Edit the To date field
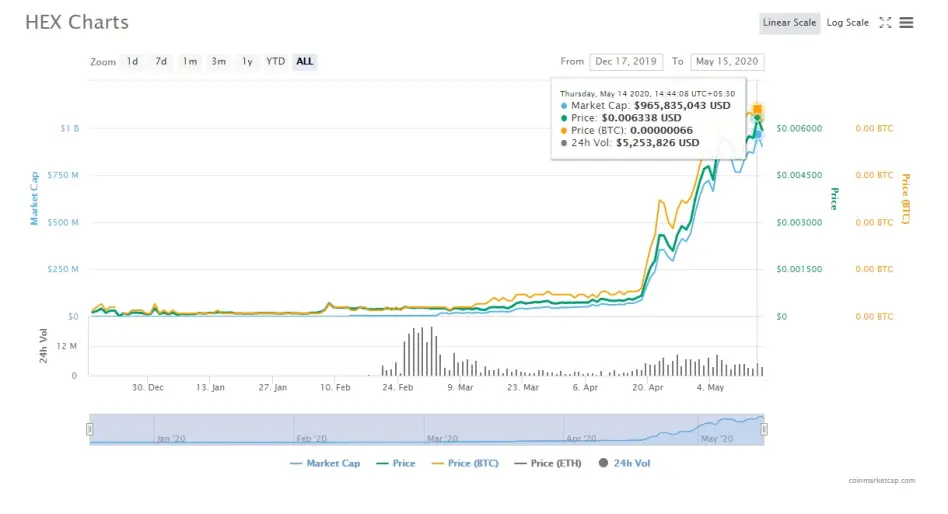The image size is (948, 514). click(x=727, y=62)
